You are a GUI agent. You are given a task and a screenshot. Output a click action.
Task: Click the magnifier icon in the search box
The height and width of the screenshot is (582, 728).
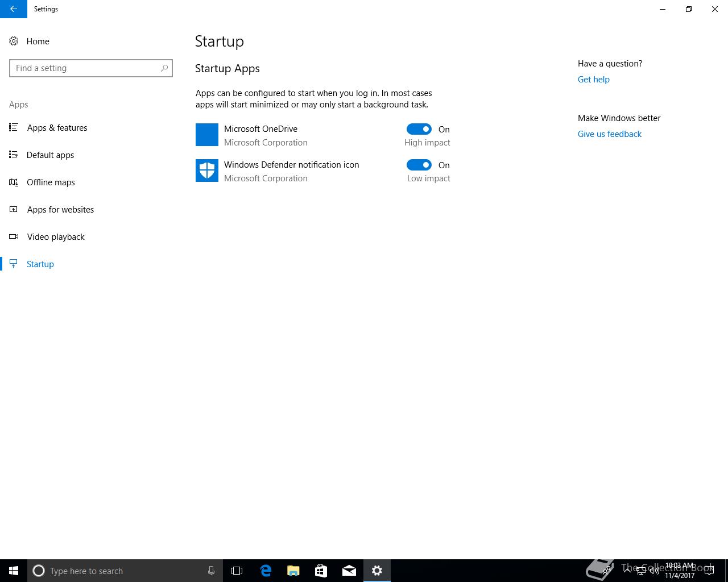click(x=164, y=68)
